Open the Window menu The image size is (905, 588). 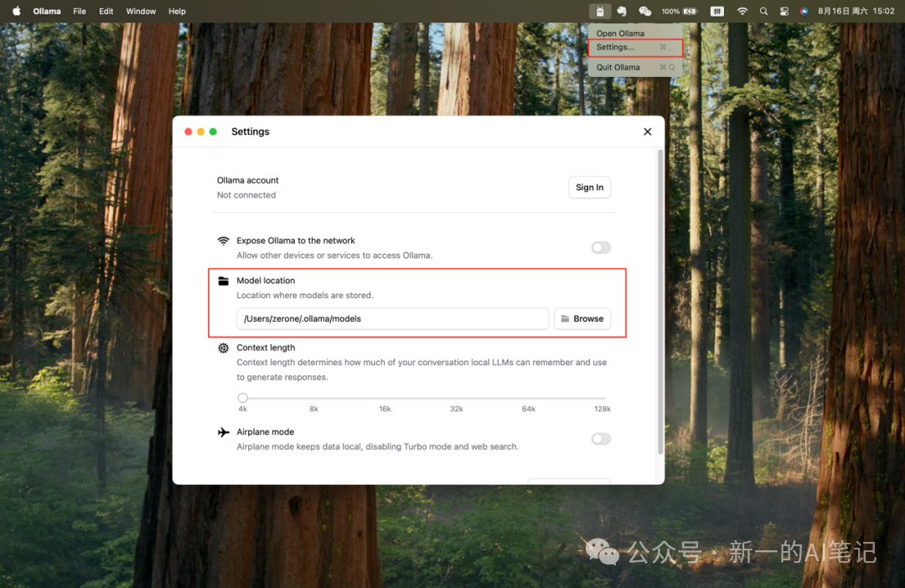141,11
